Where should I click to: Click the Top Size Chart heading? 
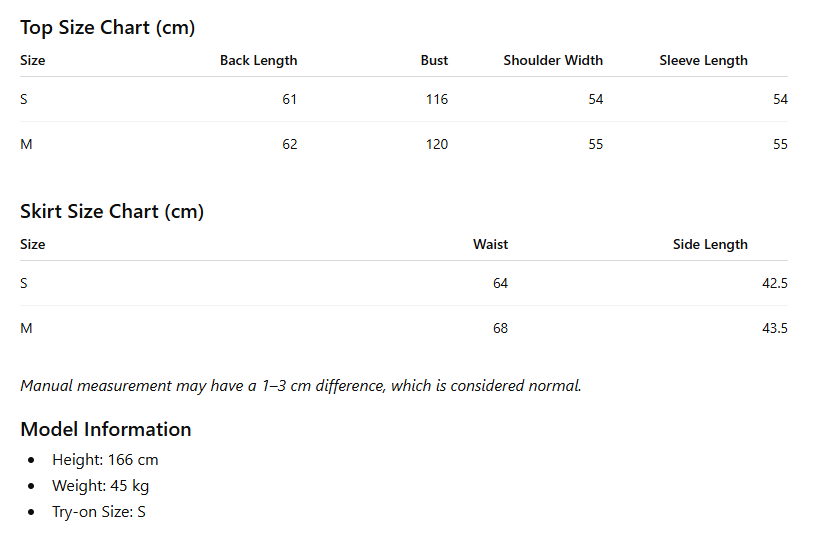click(108, 28)
